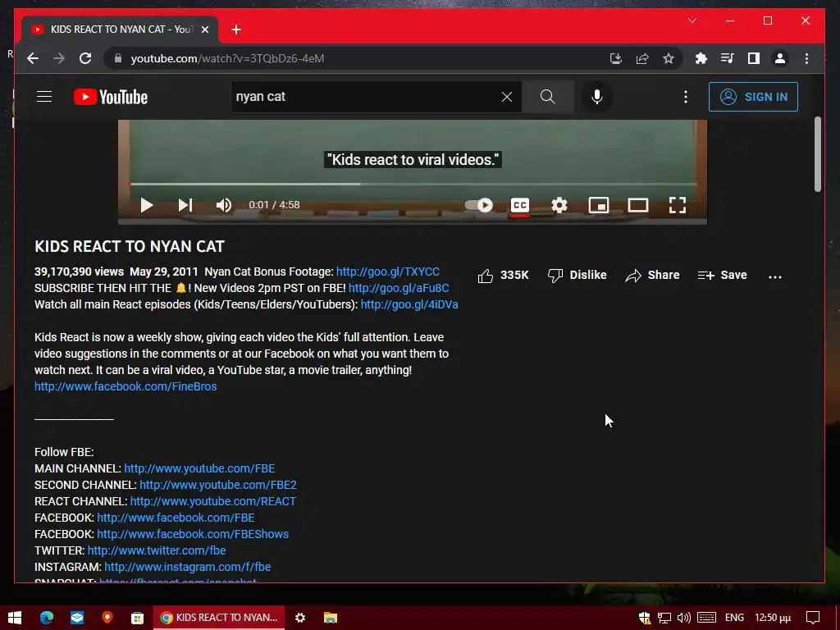
Task: Open Chrome three-dot menu
Action: pyautogui.click(x=806, y=58)
